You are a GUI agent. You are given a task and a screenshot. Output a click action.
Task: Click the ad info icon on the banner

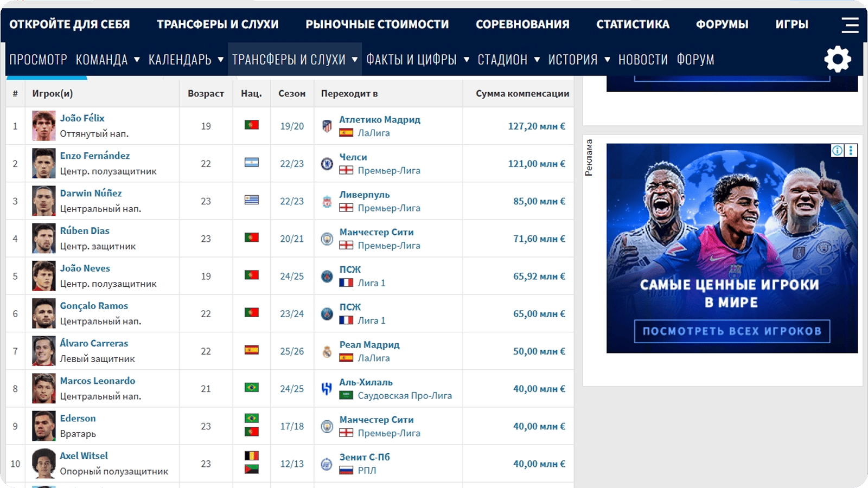coord(837,151)
